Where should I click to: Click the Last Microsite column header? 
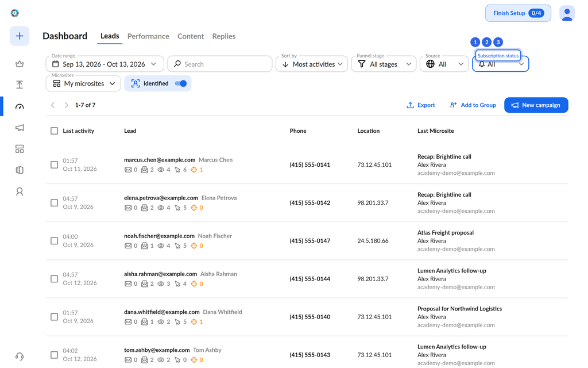435,131
